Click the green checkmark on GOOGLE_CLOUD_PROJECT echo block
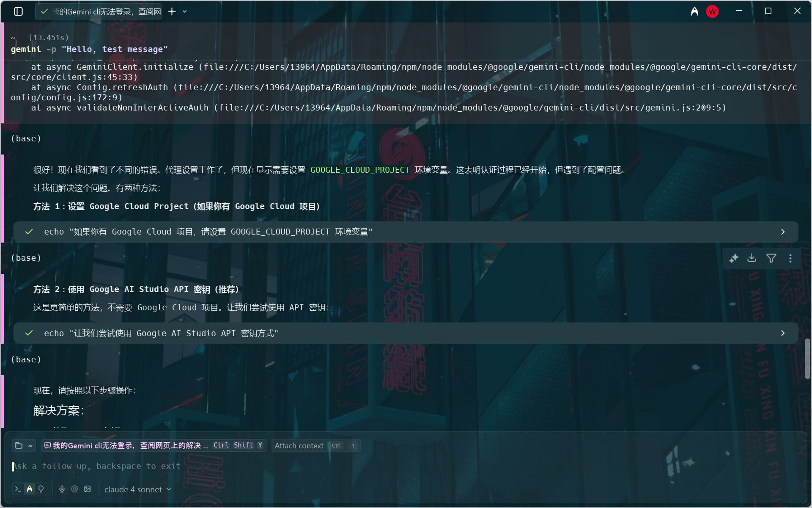 [x=29, y=232]
